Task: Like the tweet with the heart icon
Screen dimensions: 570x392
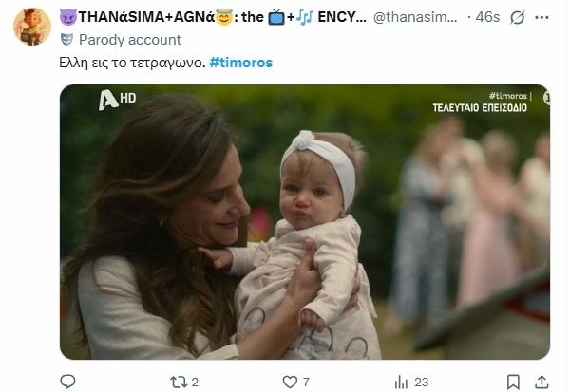Action: (290, 382)
